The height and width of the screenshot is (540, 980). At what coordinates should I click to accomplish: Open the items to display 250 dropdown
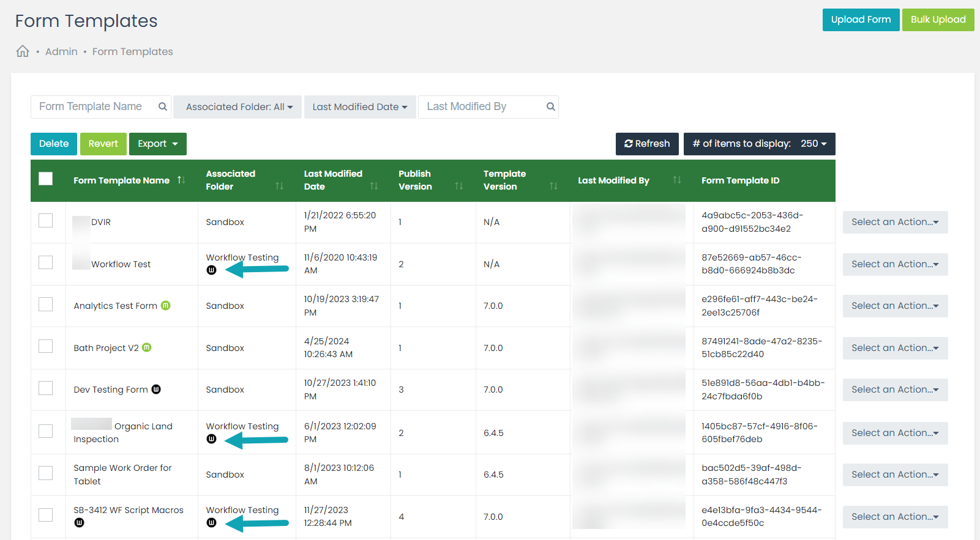click(759, 144)
